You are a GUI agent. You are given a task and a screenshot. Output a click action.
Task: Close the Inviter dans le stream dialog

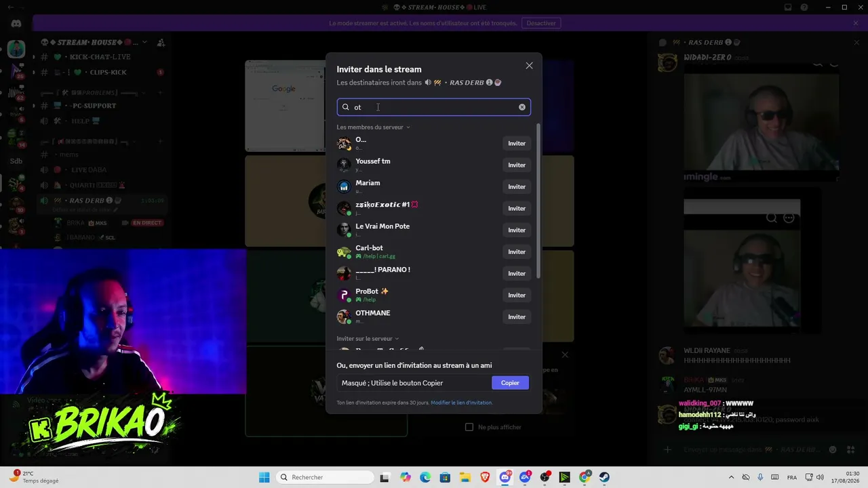pyautogui.click(x=529, y=66)
